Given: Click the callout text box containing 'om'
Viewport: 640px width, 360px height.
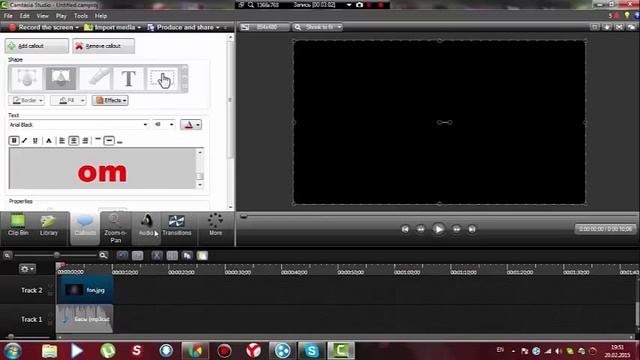Looking at the screenshot, I should (x=102, y=168).
